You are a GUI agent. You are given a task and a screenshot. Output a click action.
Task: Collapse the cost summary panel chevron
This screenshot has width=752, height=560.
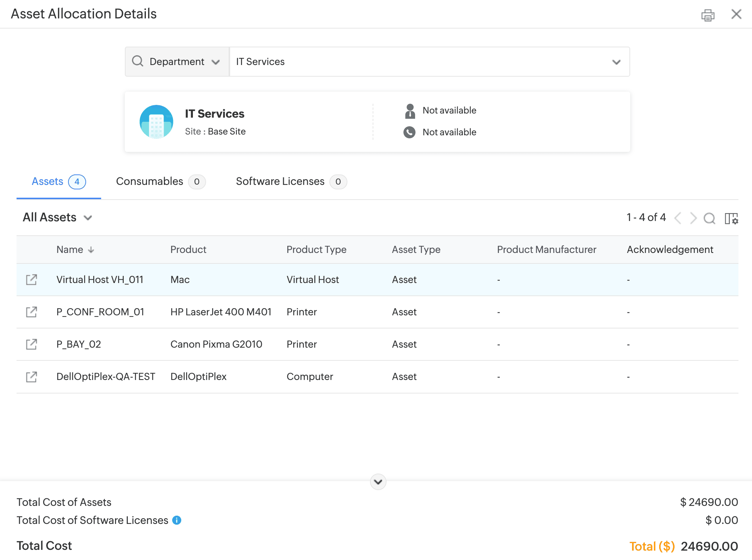tap(378, 482)
